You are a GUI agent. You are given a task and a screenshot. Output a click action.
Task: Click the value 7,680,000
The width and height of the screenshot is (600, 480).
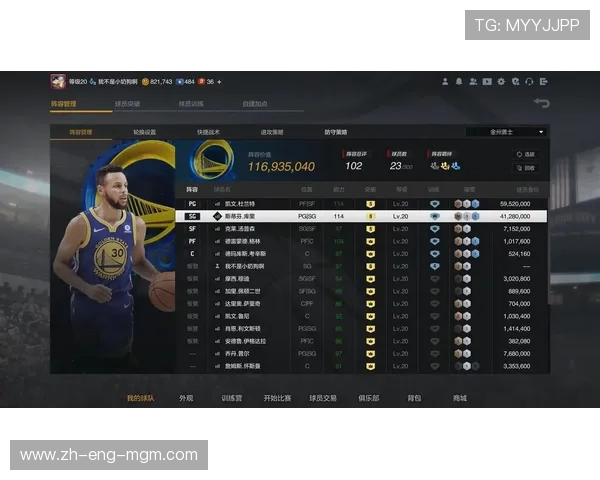(517, 354)
